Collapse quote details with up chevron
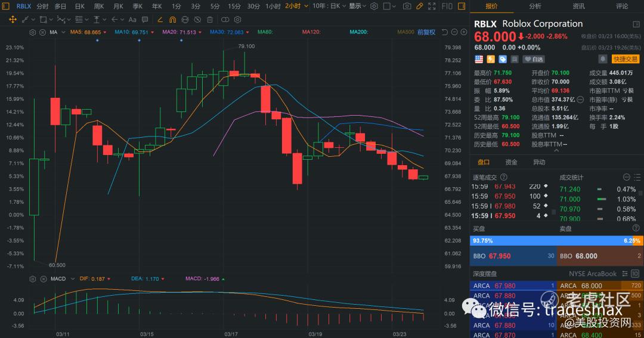 [x=556, y=151]
